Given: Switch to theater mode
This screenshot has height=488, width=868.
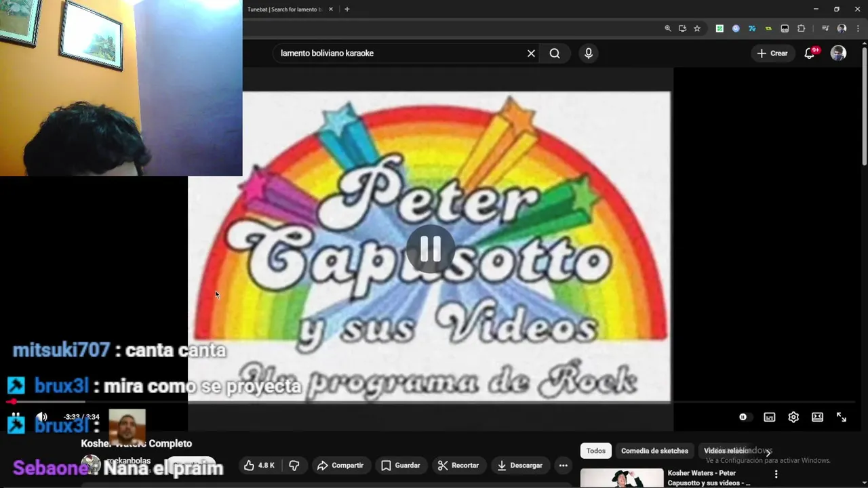Looking at the screenshot, I should click(x=818, y=418).
